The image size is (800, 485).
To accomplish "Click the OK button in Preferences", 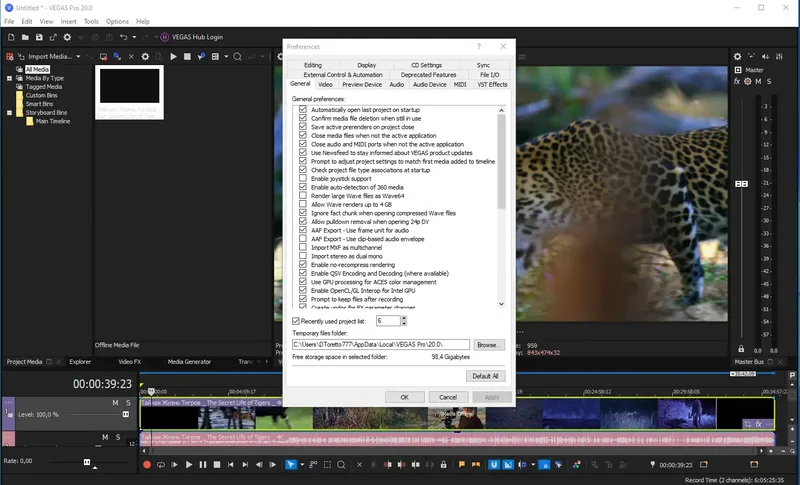I will coord(405,397).
